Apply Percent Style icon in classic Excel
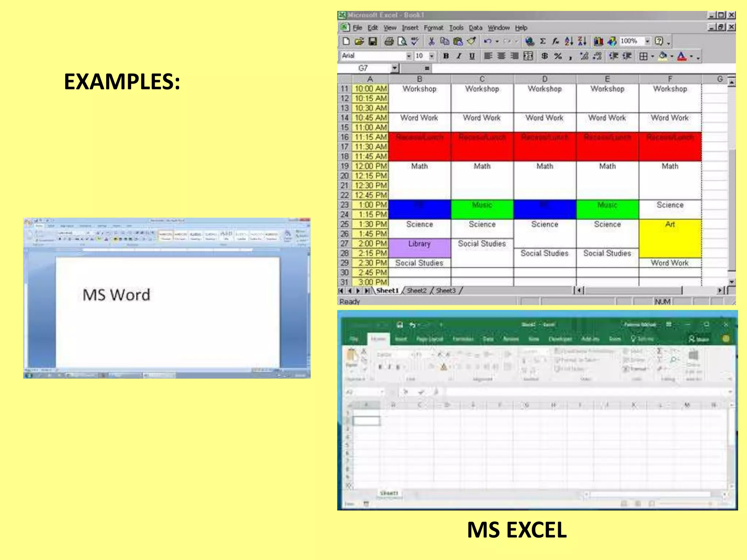The image size is (747, 560). coord(558,56)
